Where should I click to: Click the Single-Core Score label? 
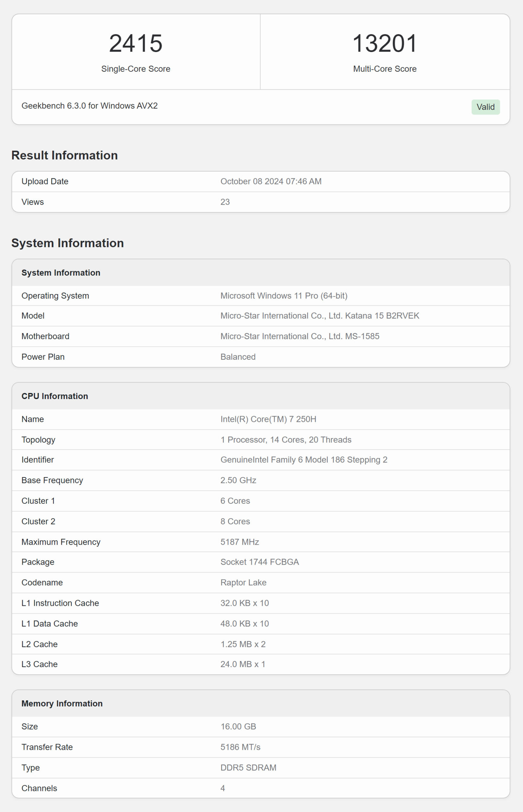[x=136, y=69]
